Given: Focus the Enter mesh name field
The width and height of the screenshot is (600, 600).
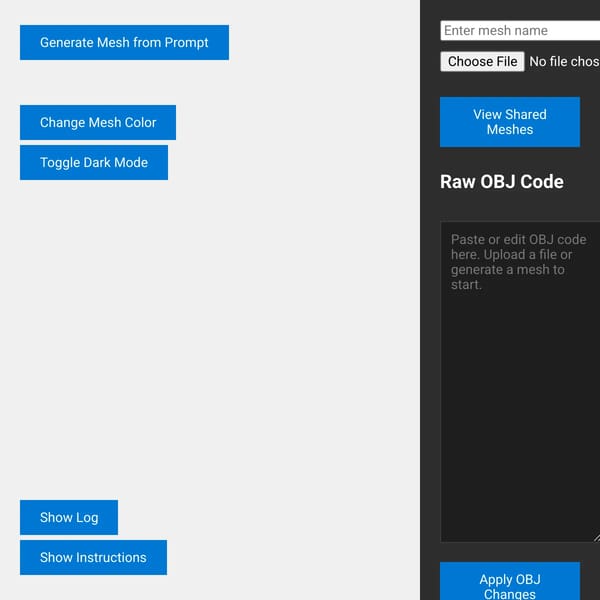Looking at the screenshot, I should point(520,31).
